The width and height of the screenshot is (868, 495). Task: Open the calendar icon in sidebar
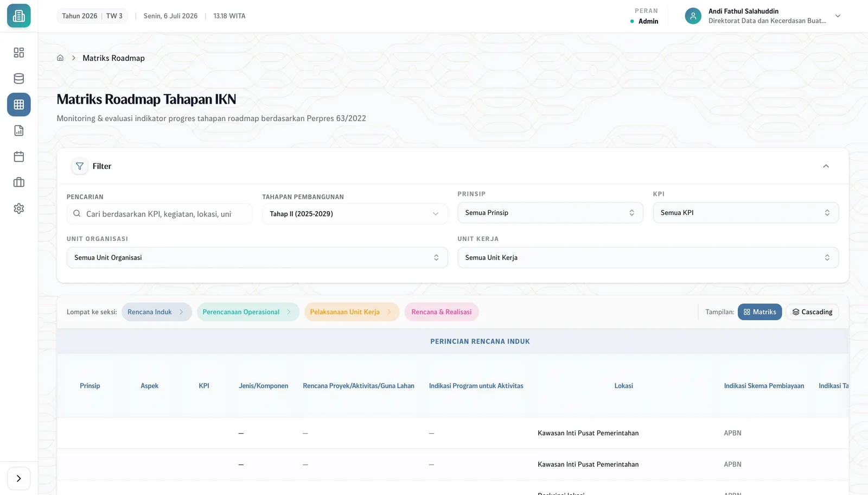pyautogui.click(x=19, y=157)
